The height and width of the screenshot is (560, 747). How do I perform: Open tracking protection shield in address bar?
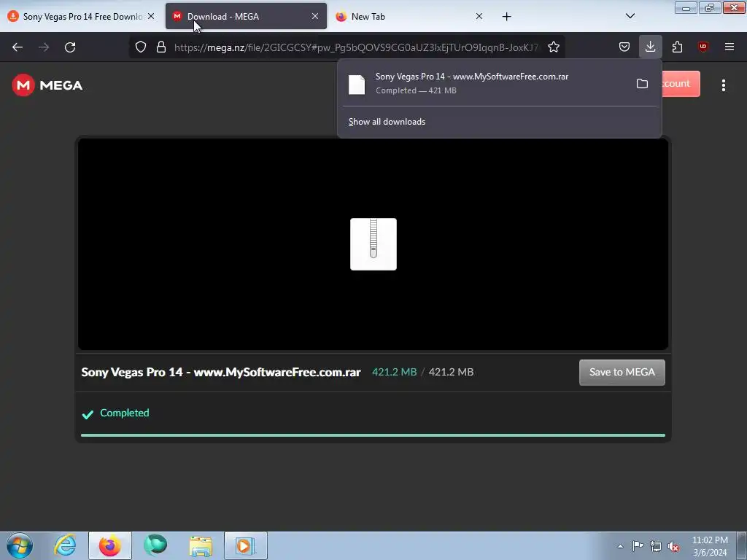[141, 47]
